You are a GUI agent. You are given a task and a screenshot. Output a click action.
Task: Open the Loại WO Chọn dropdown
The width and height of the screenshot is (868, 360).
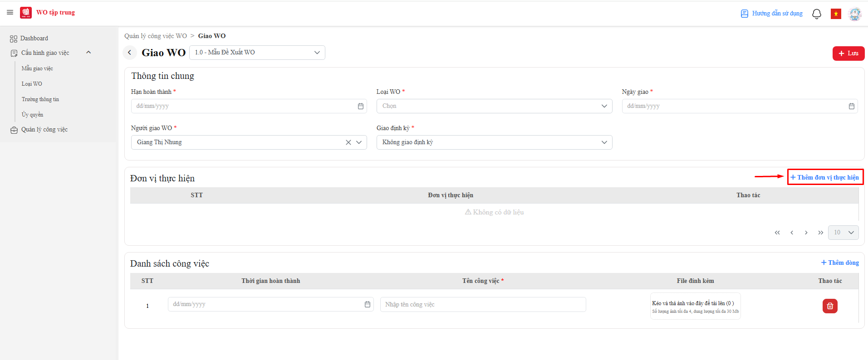click(x=495, y=106)
